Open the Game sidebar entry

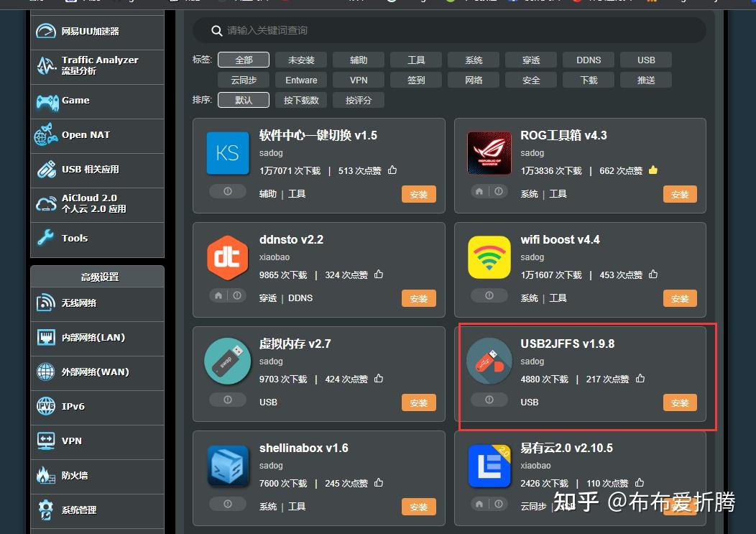click(98, 101)
